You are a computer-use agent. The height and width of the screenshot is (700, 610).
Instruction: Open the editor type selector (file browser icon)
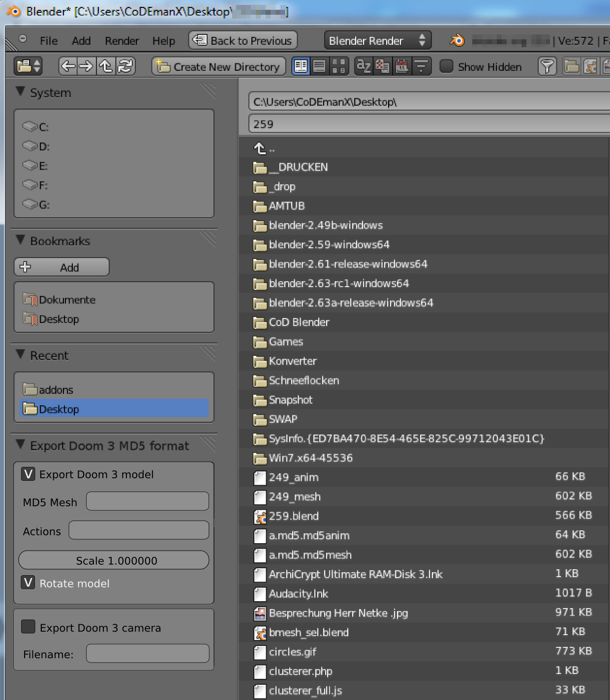tap(28, 66)
